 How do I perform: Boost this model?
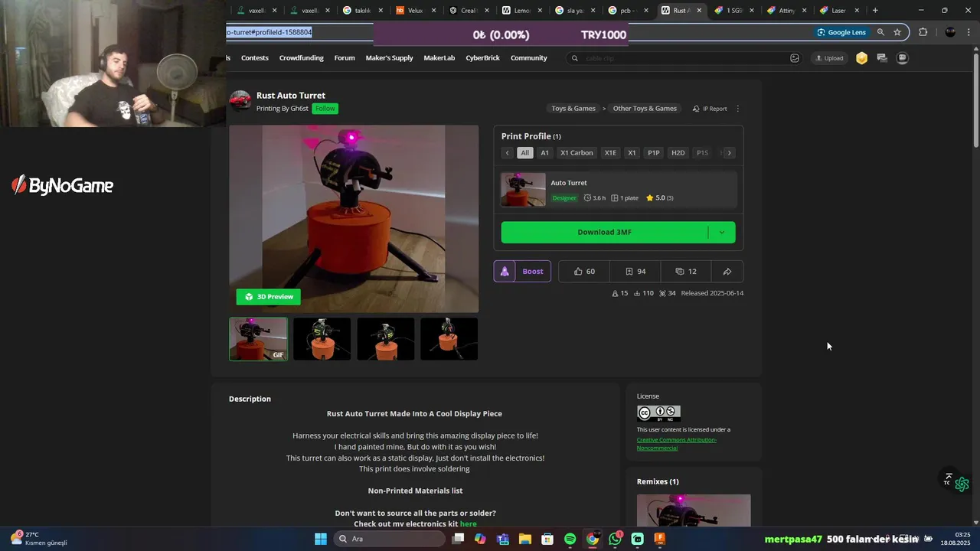[x=522, y=271]
